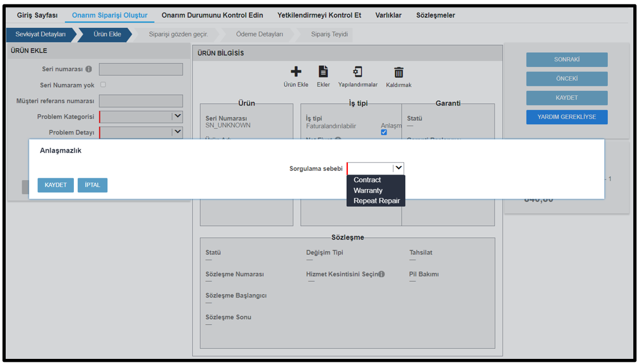Click KAYDET in the Anlaşmazlık dialog

point(56,185)
